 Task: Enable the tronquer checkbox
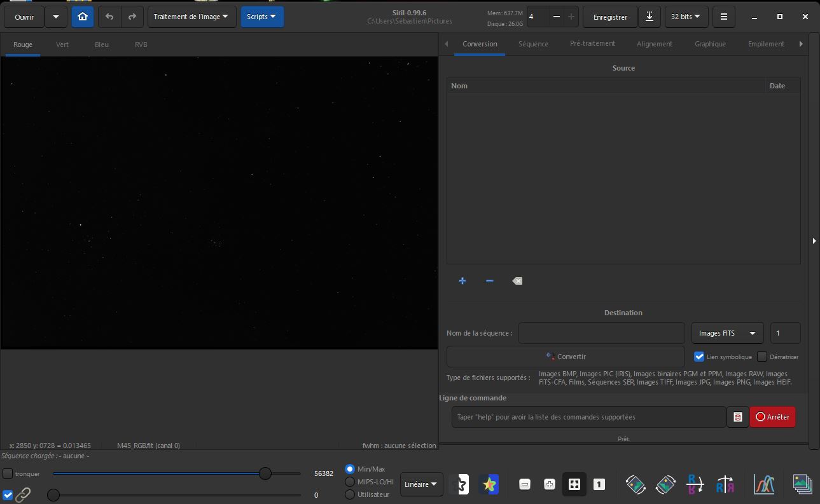(x=8, y=473)
